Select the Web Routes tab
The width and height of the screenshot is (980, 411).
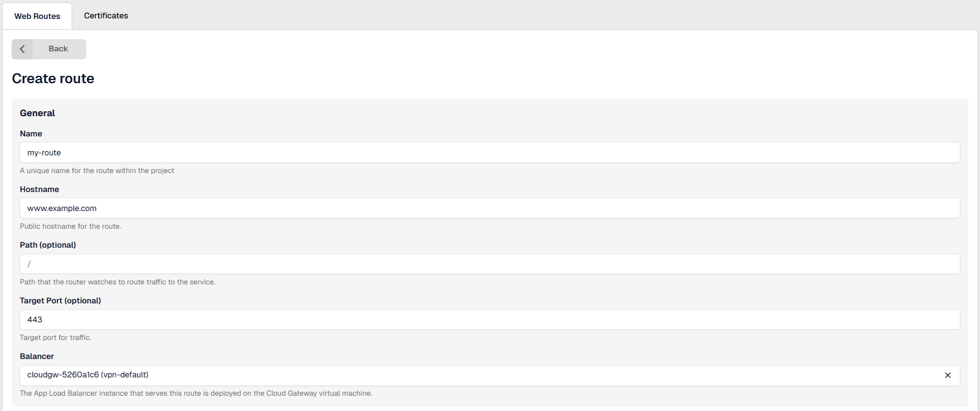click(x=37, y=16)
